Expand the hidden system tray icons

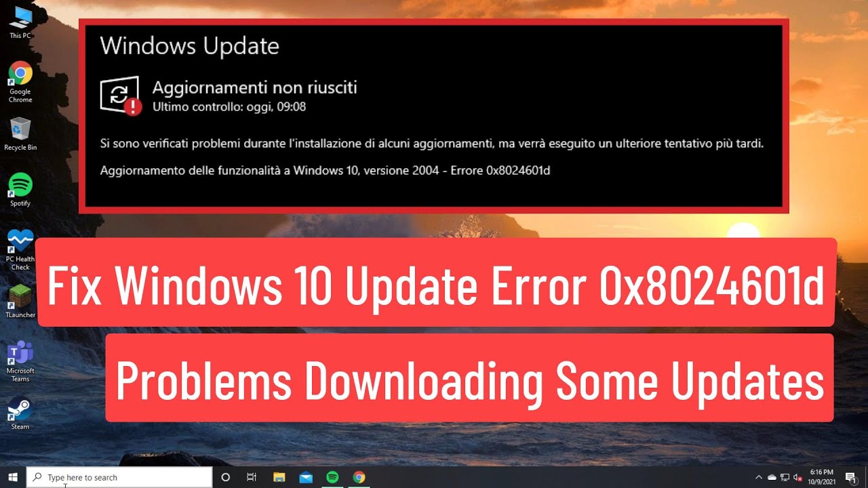(759, 477)
